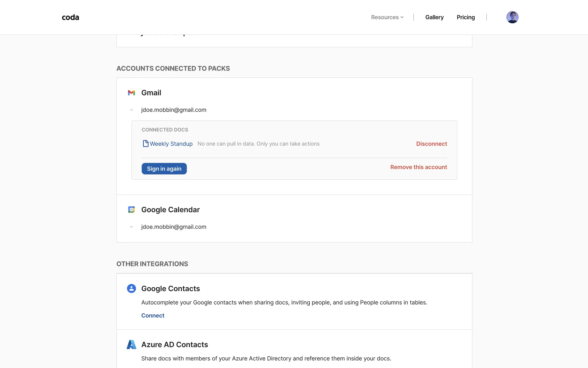Click the Gmail account email address

tap(174, 110)
